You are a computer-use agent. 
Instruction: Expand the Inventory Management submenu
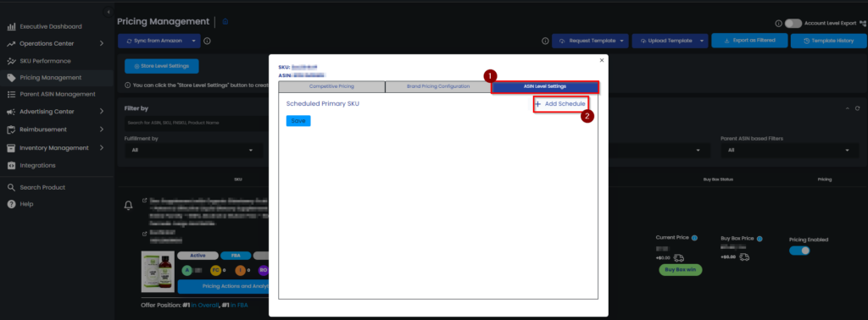(102, 148)
